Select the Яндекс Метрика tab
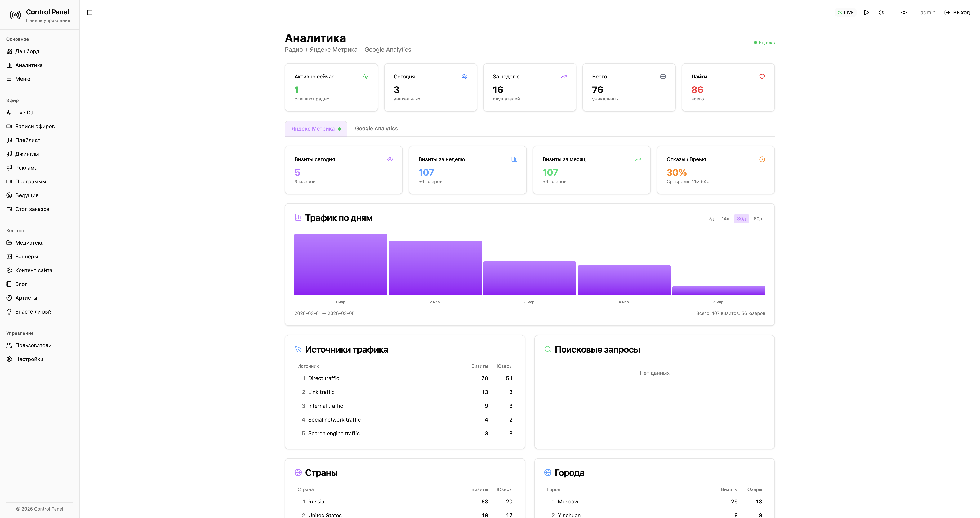The image size is (980, 518). click(315, 129)
